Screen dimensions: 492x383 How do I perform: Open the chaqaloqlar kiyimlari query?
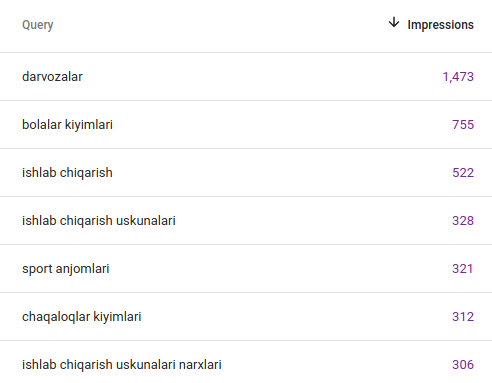click(82, 317)
